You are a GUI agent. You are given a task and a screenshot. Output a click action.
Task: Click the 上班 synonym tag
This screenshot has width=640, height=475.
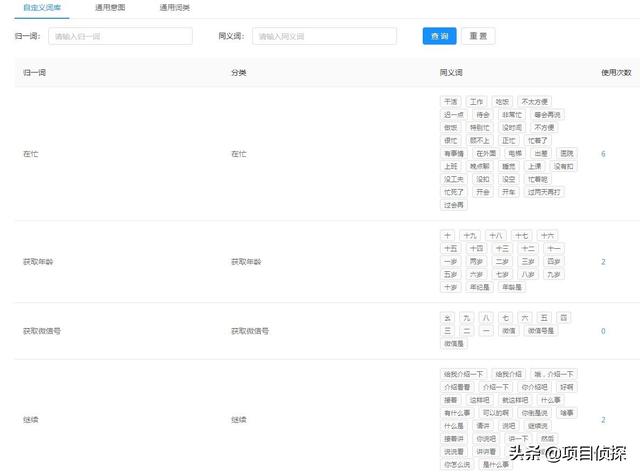coord(451,166)
